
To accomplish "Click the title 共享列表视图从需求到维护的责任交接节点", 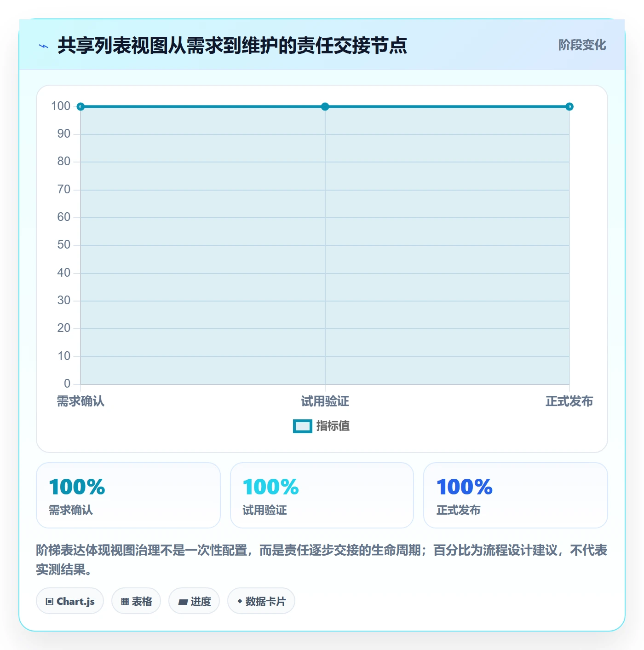I will click(x=232, y=46).
